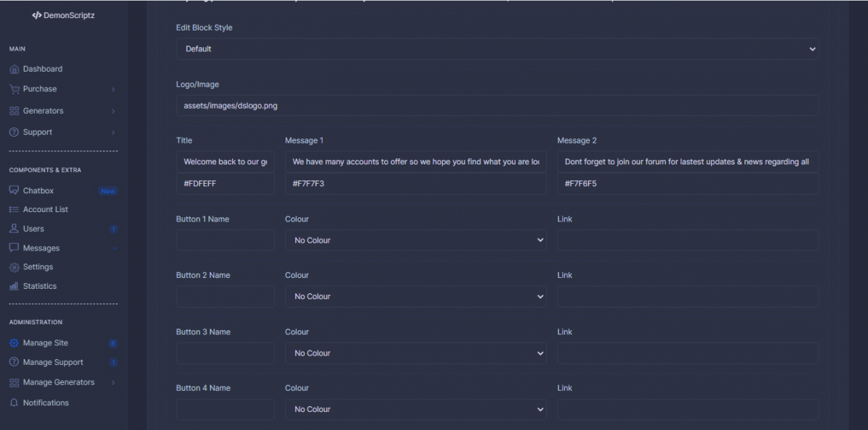The image size is (868, 430).
Task: Click the Account List icon
Action: (14, 210)
